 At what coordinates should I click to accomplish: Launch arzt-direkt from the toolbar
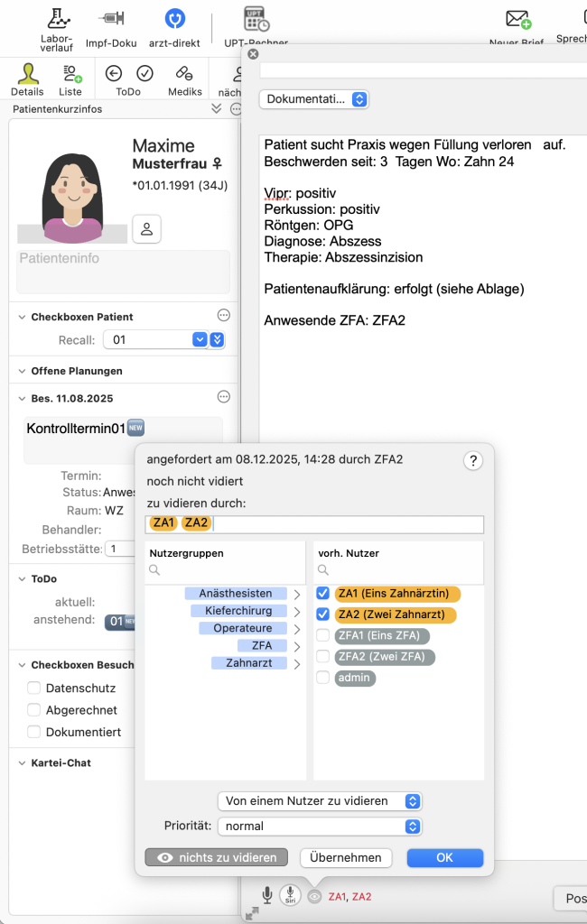[174, 20]
